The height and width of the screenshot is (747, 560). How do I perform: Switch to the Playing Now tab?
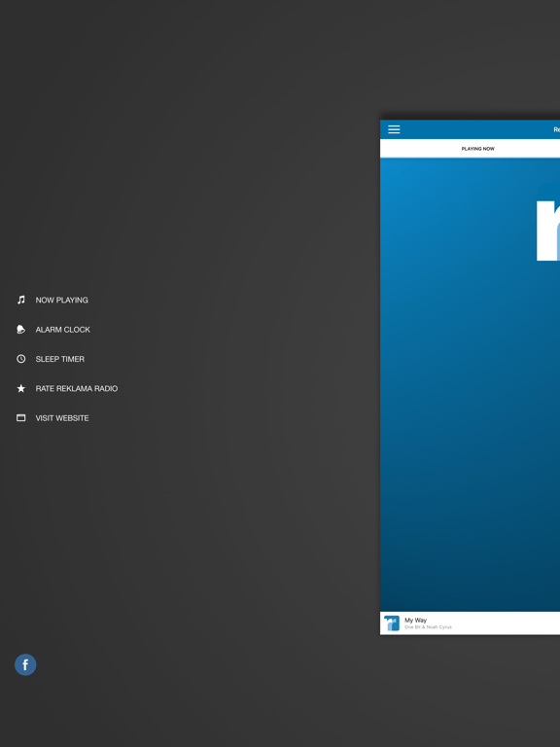(x=477, y=149)
